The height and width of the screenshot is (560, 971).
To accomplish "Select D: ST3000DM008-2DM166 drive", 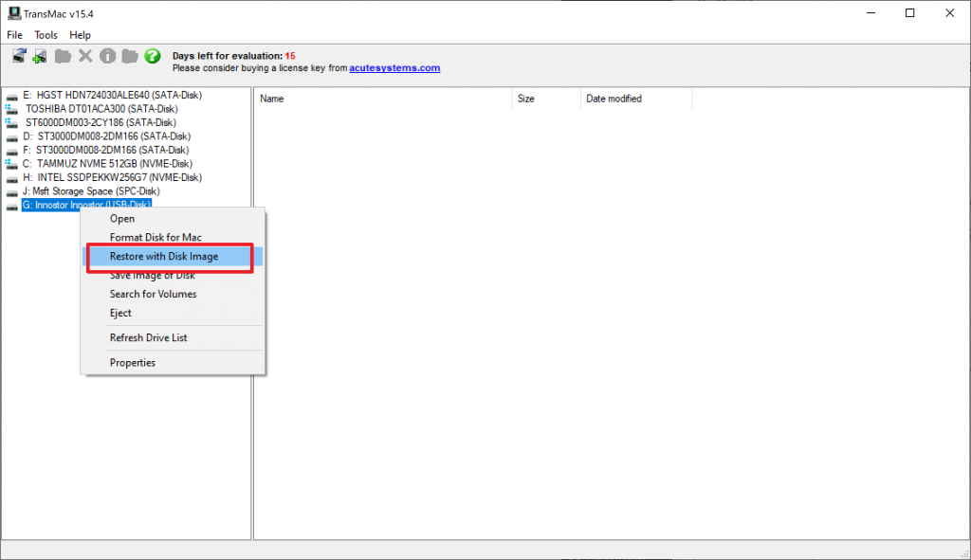I will point(106,136).
